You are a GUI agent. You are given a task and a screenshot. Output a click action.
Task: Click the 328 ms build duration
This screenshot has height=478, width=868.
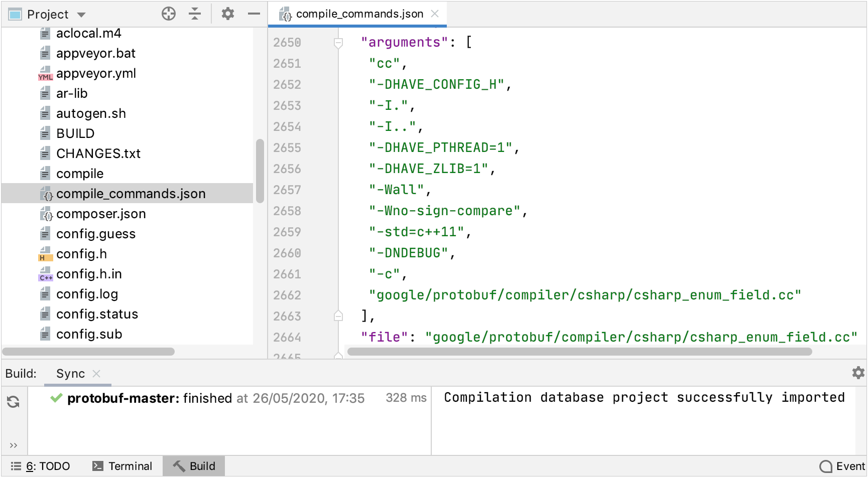point(406,398)
